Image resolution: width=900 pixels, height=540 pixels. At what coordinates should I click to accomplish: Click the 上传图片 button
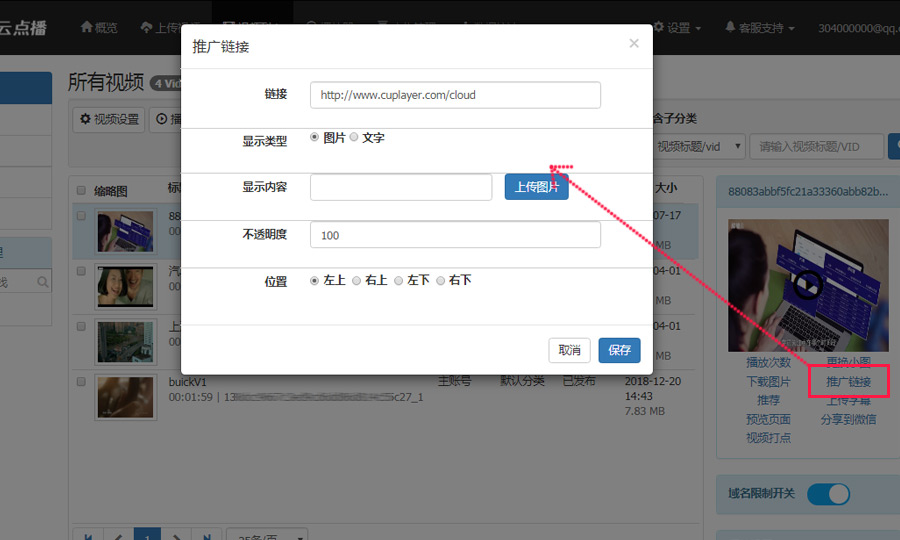pos(536,187)
